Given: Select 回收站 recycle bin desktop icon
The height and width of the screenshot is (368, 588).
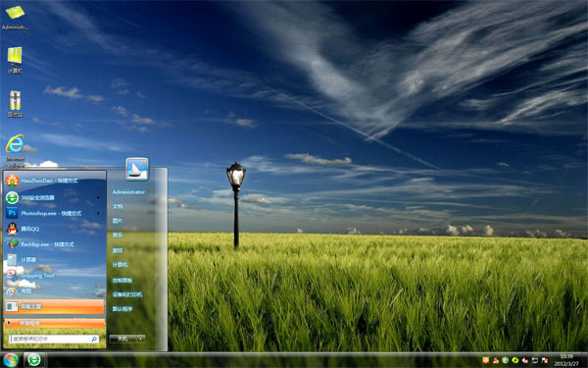Looking at the screenshot, I should 15,104.
